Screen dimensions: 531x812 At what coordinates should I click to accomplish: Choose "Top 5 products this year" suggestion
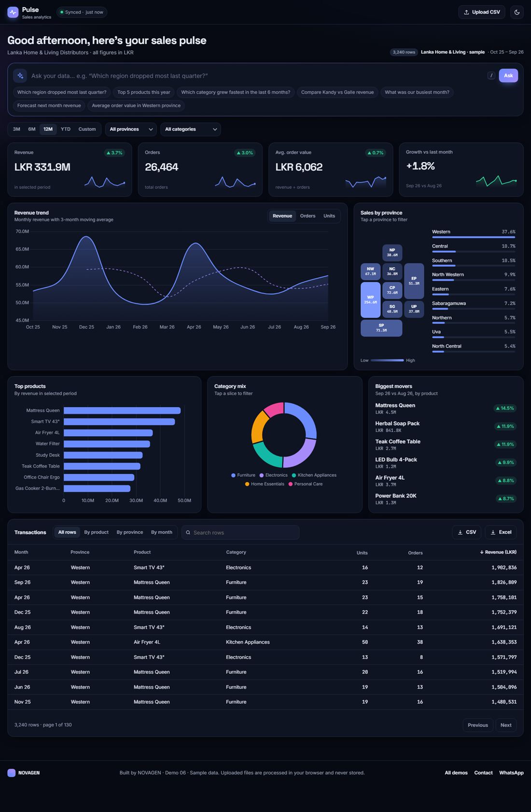coord(144,92)
